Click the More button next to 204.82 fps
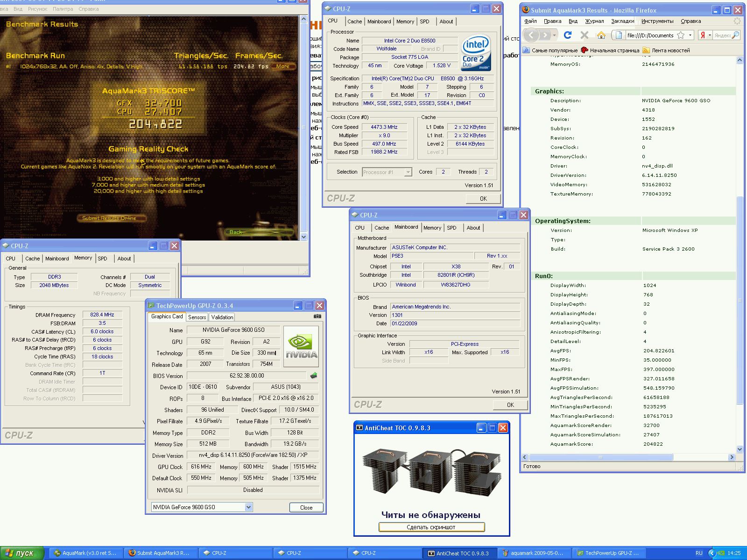Image resolution: width=747 pixels, height=560 pixels. 282,66
